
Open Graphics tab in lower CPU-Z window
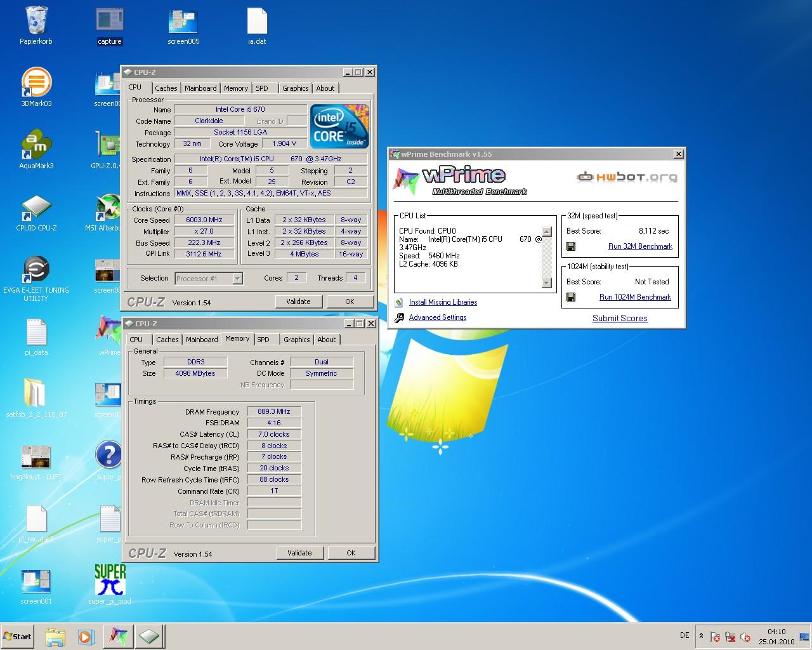point(297,340)
